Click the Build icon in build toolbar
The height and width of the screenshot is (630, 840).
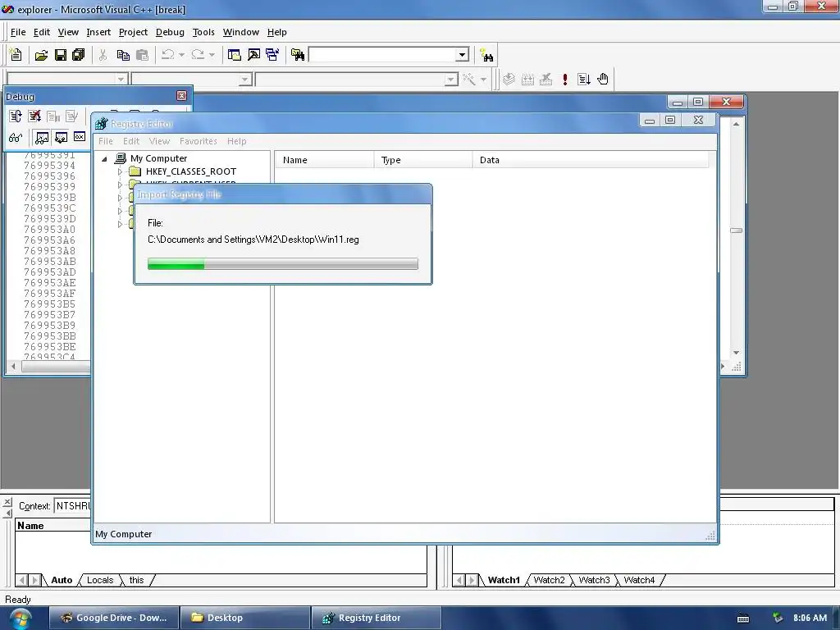[x=527, y=80]
